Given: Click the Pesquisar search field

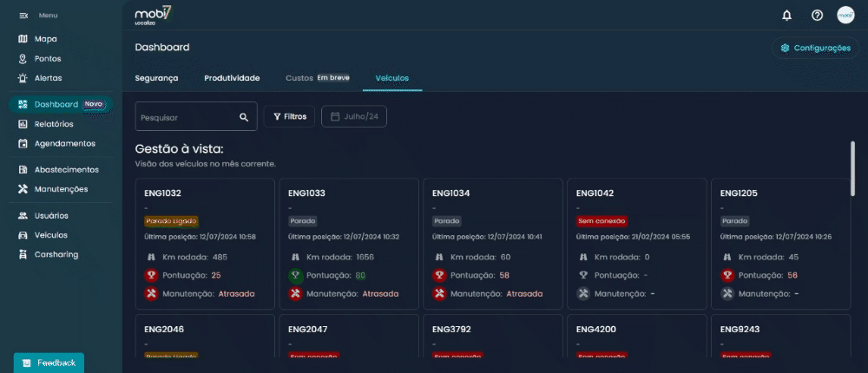Looking at the screenshot, I should coord(187,116).
